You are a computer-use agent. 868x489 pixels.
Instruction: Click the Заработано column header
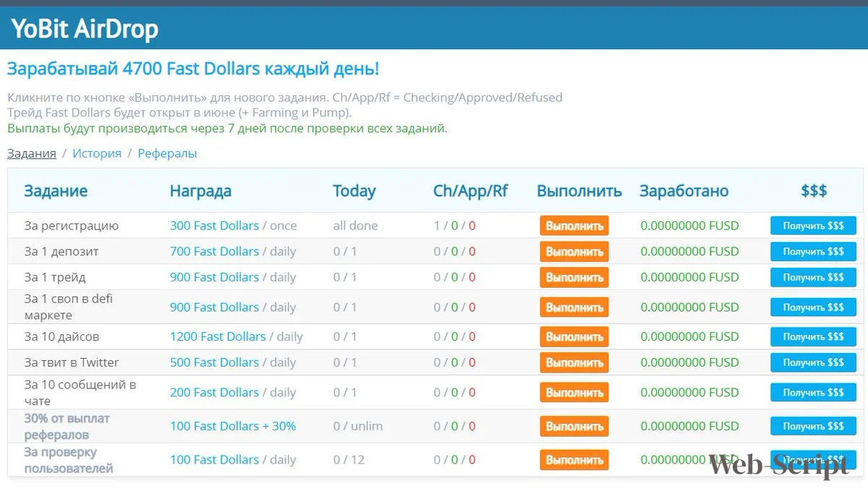coord(684,191)
